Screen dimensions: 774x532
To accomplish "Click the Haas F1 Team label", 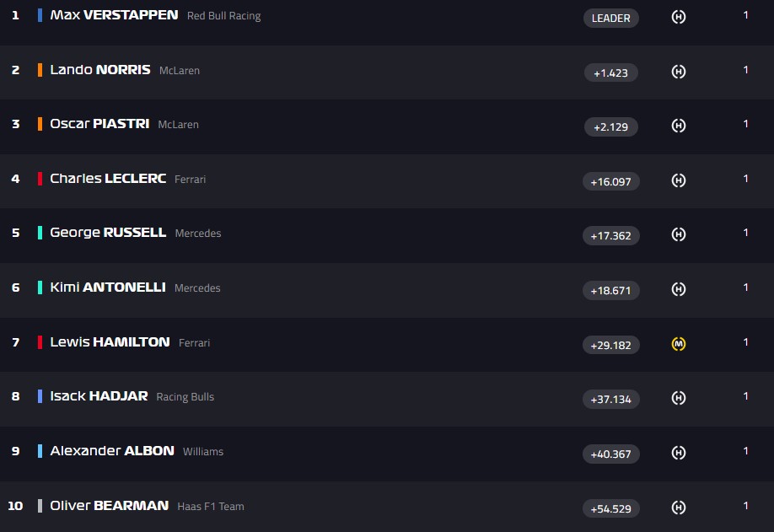I will point(210,507).
